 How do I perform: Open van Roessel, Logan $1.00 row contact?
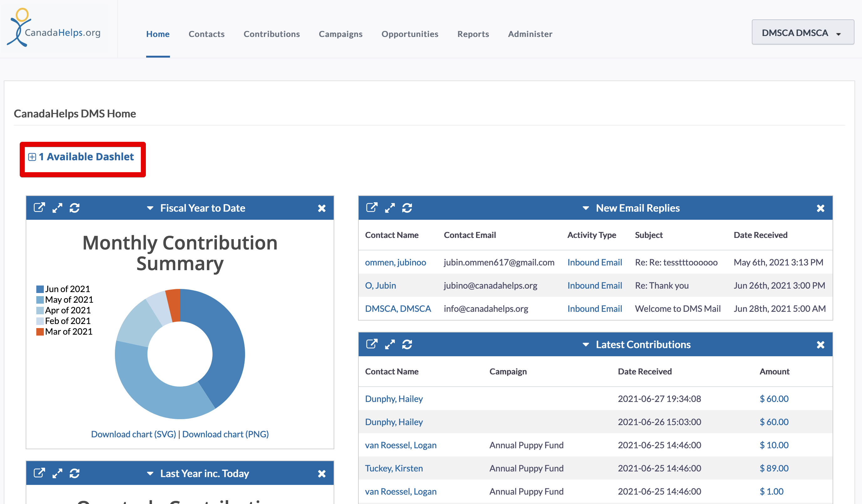pyautogui.click(x=401, y=492)
